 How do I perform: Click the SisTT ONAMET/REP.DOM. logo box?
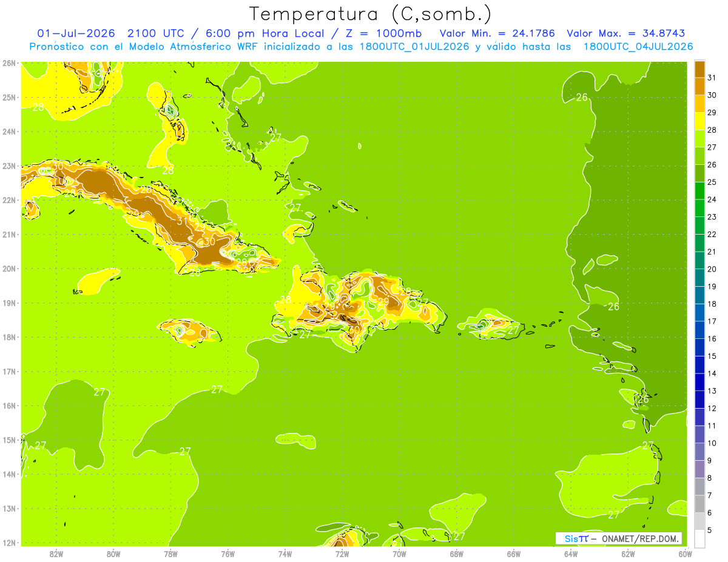pyautogui.click(x=619, y=538)
